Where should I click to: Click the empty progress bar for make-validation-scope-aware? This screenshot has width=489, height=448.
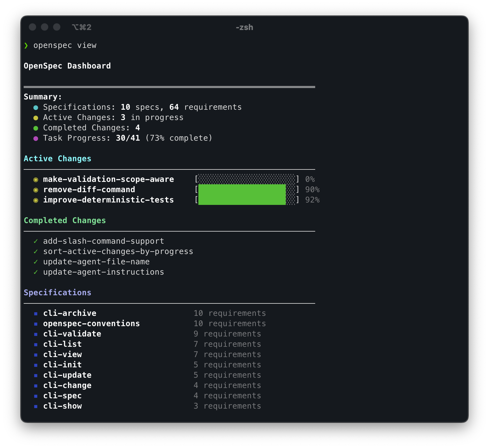tap(246, 179)
